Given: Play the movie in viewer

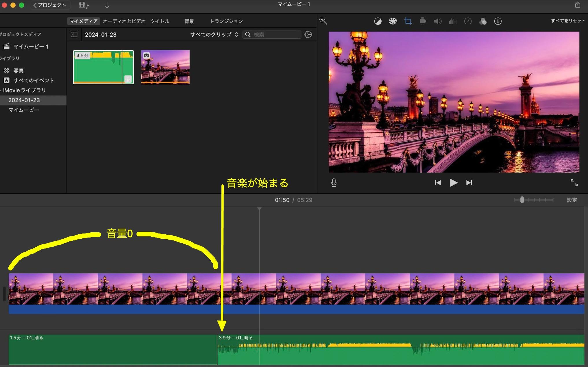Looking at the screenshot, I should pos(454,183).
